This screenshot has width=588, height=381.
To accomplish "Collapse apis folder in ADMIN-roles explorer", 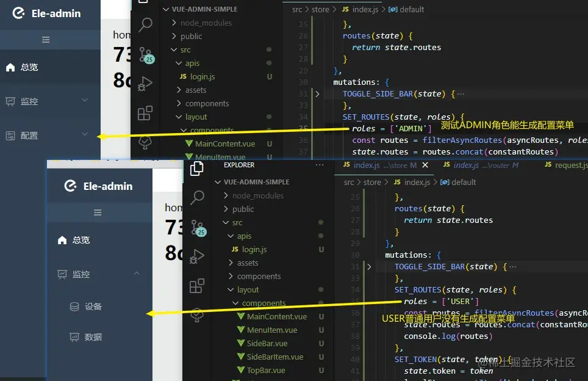I will pos(179,63).
